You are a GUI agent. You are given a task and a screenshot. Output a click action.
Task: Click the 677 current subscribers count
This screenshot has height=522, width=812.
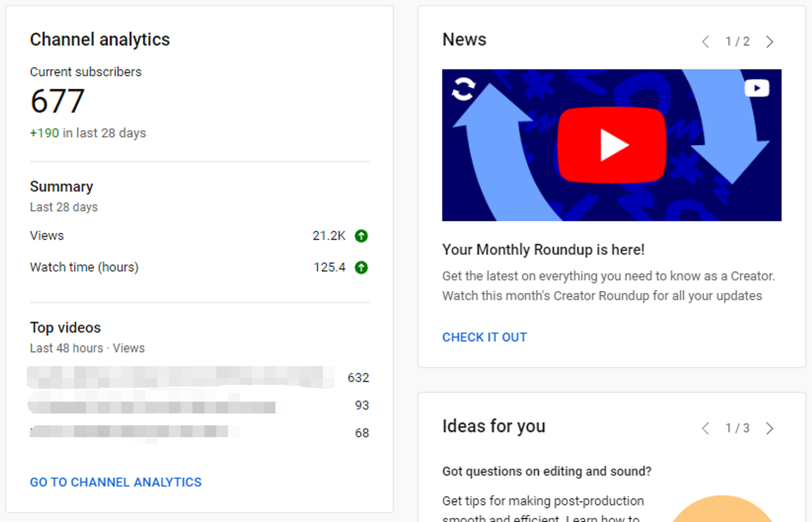[57, 101]
